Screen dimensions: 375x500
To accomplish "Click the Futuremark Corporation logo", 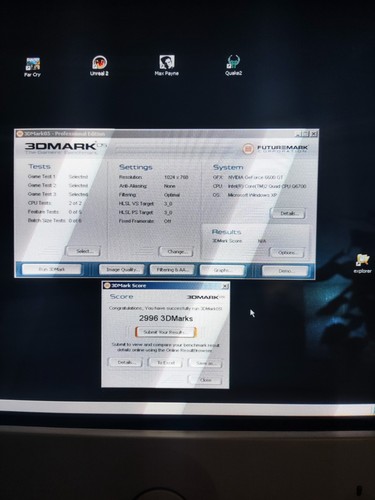I will (x=275, y=148).
